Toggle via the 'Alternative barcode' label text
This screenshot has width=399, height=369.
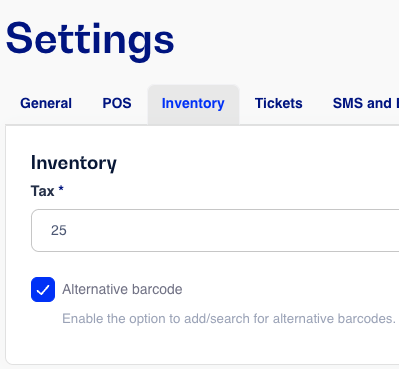pyautogui.click(x=122, y=289)
